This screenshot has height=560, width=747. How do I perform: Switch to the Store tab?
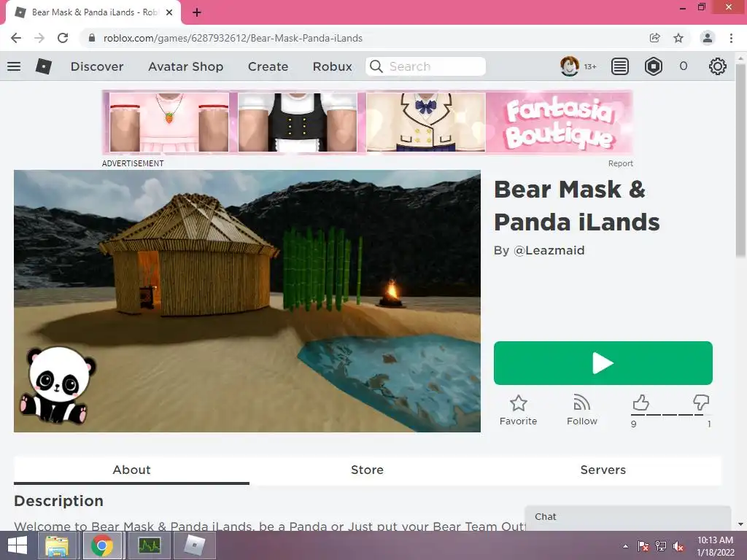click(368, 470)
